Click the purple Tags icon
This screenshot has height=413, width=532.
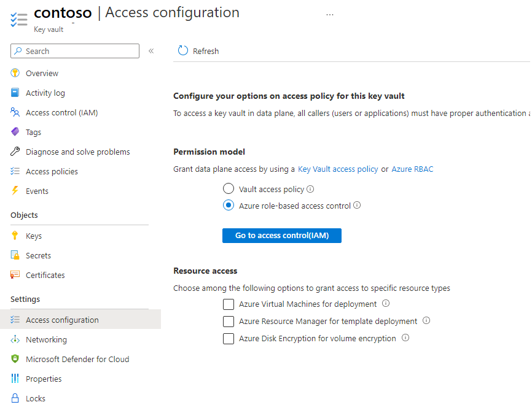(15, 132)
